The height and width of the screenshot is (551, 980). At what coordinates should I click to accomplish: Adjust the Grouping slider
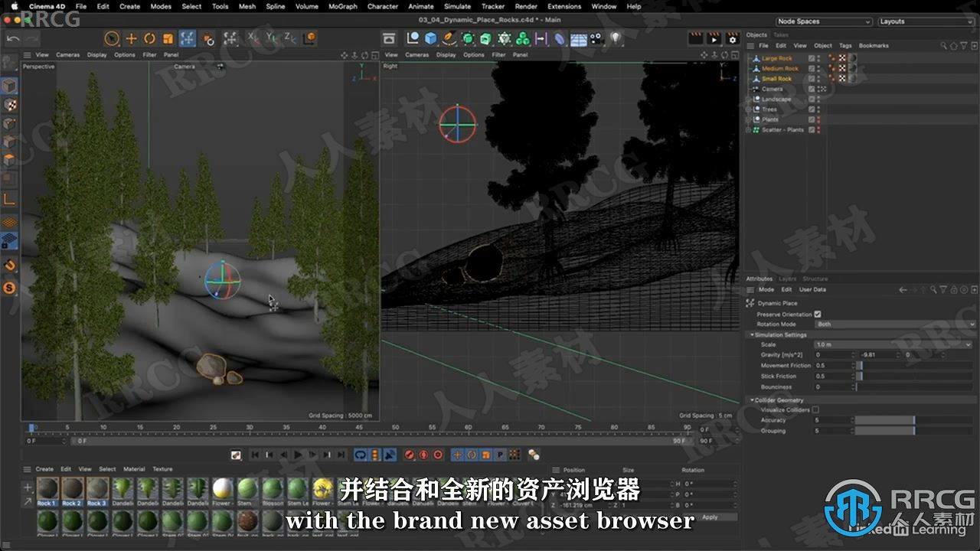pos(916,431)
